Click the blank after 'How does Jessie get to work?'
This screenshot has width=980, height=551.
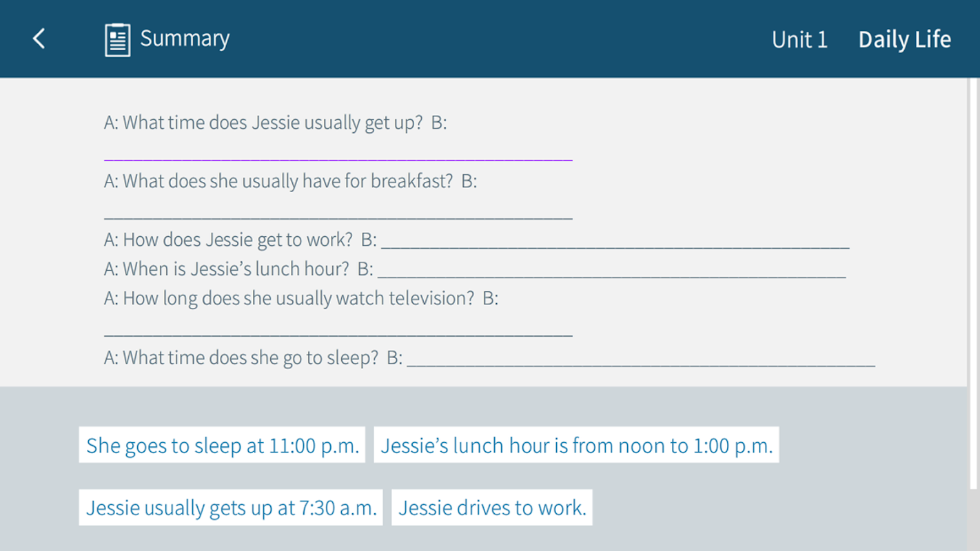tap(615, 242)
